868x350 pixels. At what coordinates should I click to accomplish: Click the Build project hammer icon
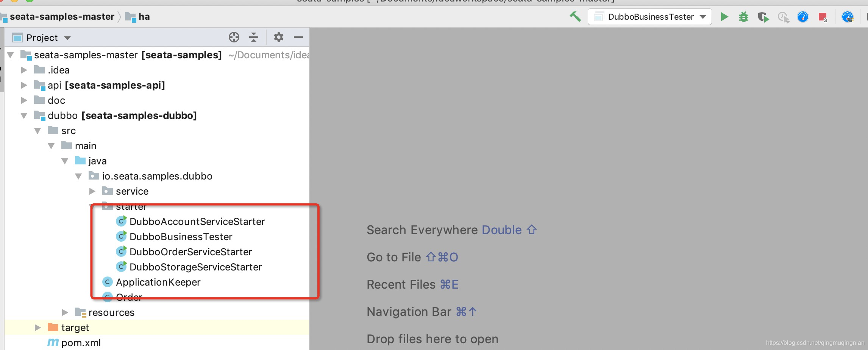pyautogui.click(x=575, y=17)
